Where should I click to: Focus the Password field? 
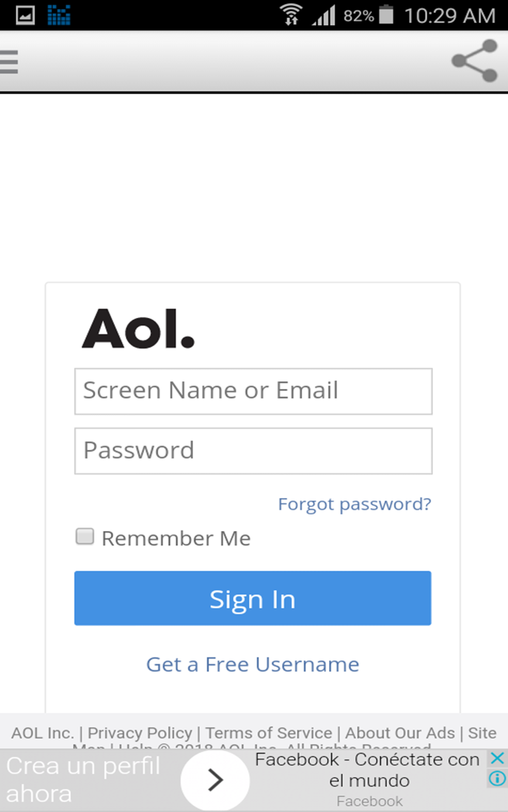[253, 450]
